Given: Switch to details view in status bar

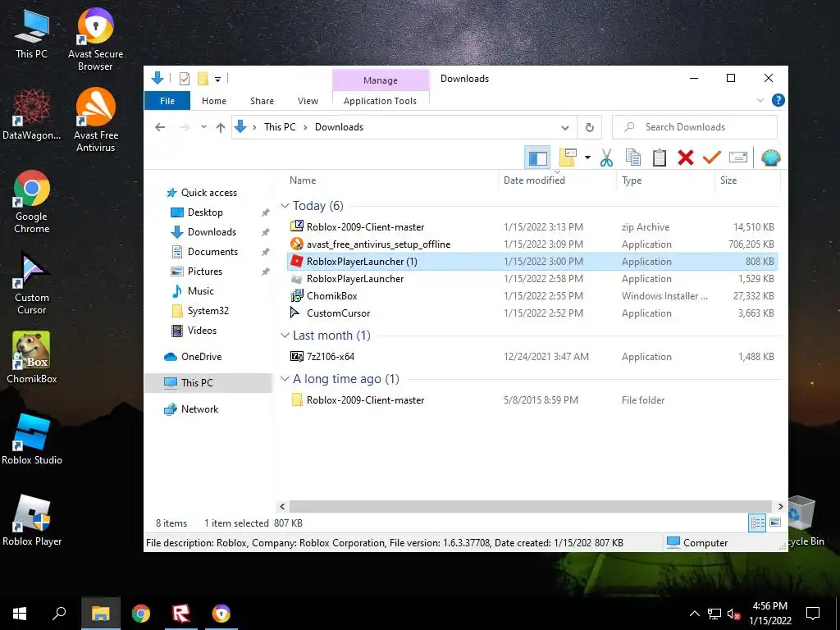Looking at the screenshot, I should (x=757, y=523).
